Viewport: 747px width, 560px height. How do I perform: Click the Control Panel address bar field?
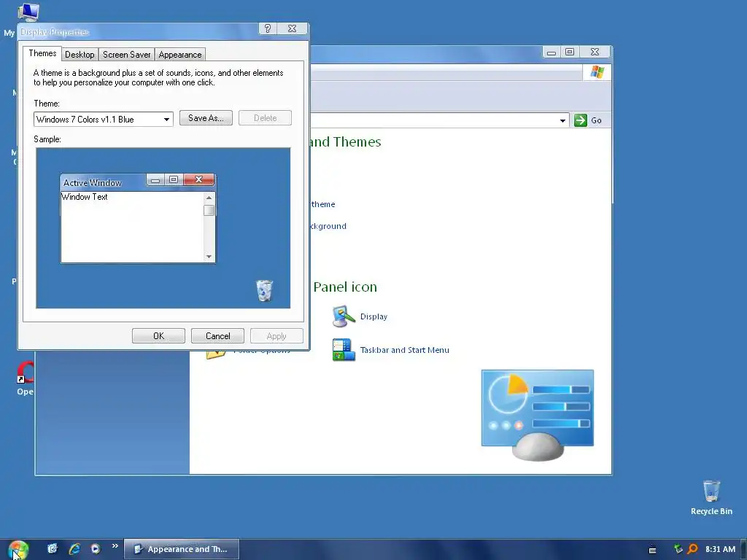[438, 120]
